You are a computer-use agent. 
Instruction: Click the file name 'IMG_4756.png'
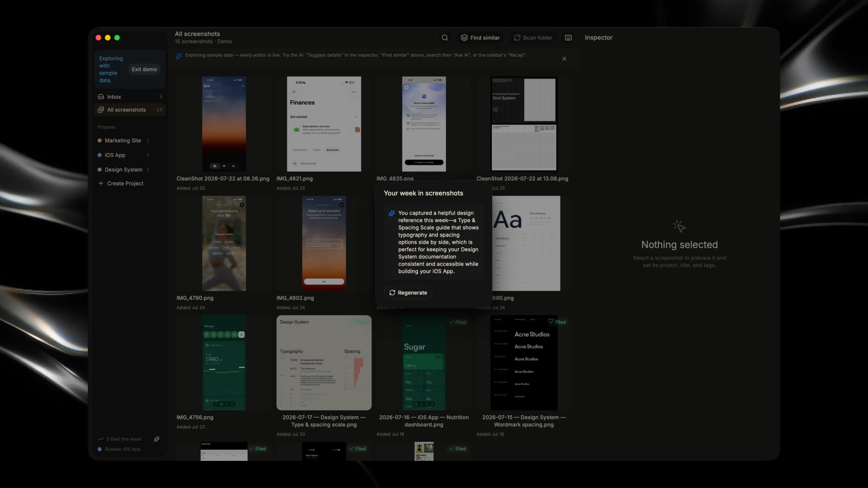coord(195,417)
